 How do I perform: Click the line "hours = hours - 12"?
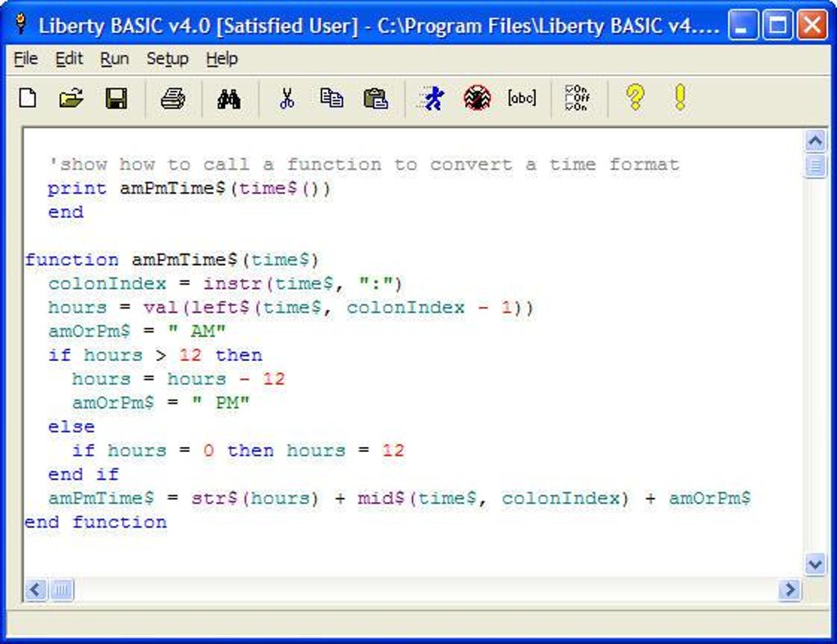tap(179, 379)
